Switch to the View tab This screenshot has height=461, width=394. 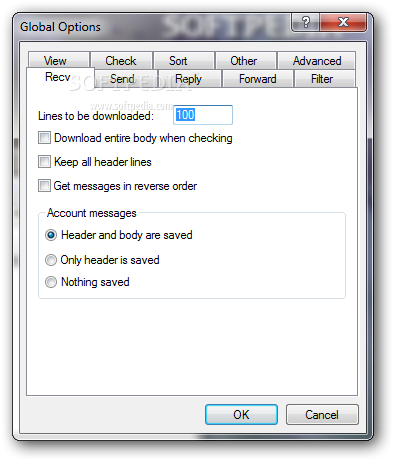pyautogui.click(x=59, y=61)
